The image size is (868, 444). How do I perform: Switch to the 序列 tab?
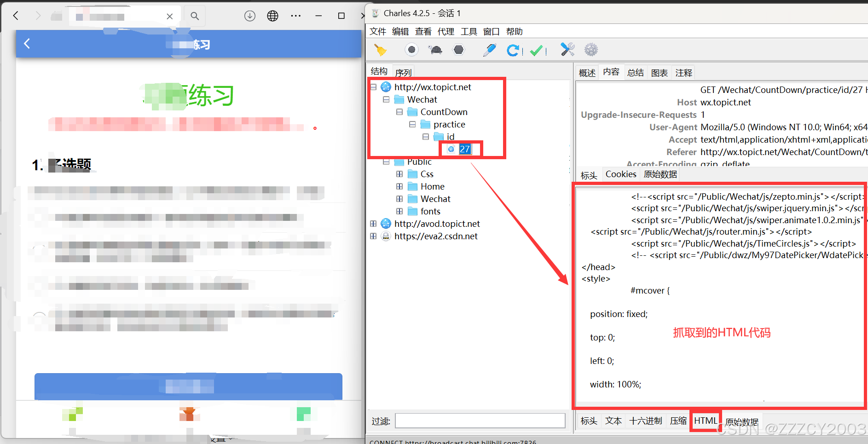(x=403, y=73)
